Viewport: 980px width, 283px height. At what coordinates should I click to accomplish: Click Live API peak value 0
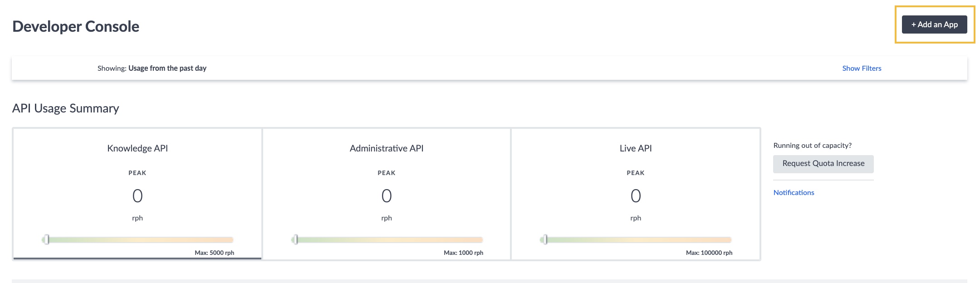636,196
